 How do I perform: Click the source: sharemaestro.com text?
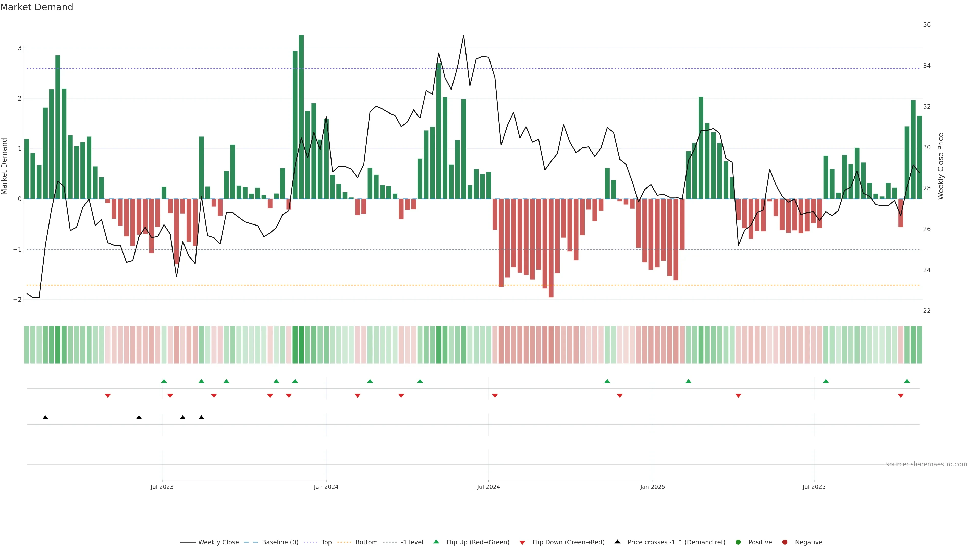(x=926, y=464)
